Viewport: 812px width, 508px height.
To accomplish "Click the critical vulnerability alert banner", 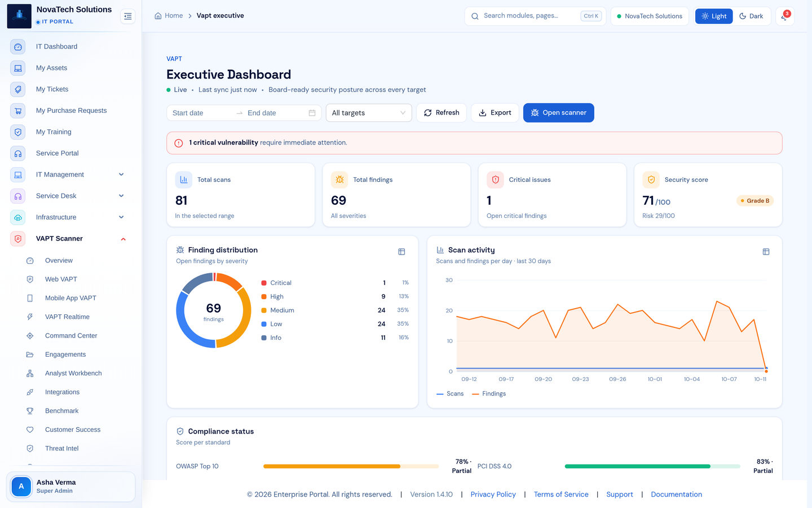I will point(474,143).
